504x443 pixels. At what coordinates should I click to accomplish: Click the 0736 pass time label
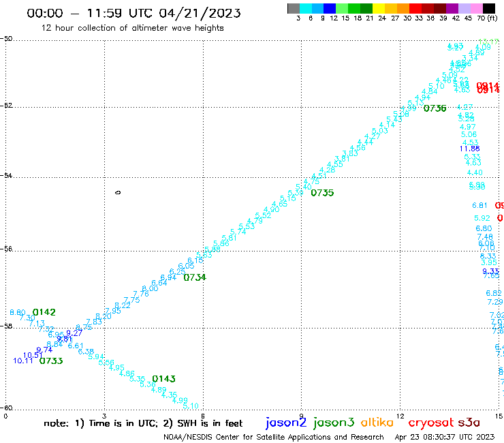[x=435, y=108]
